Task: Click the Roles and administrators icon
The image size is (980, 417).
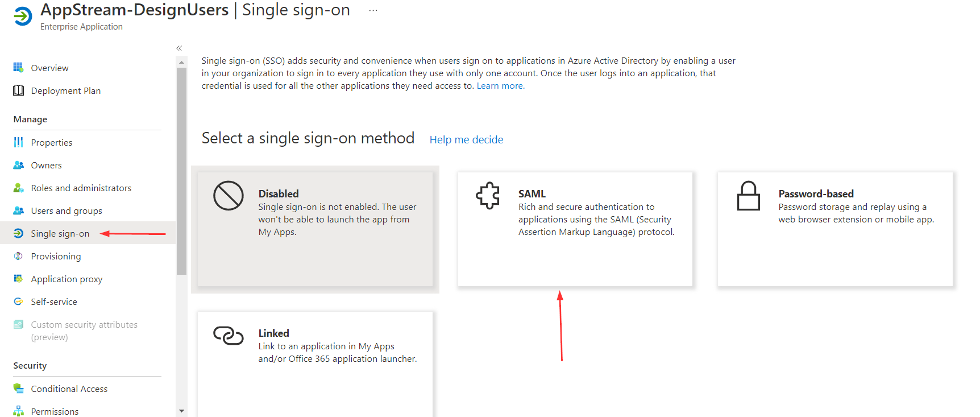Action: click(18, 188)
